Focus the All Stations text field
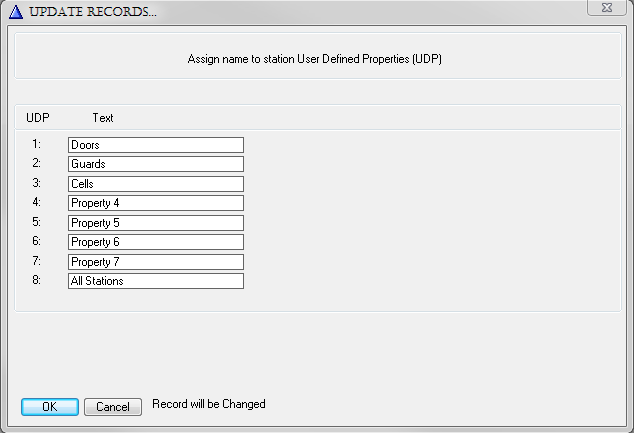634x433 pixels. pos(155,281)
